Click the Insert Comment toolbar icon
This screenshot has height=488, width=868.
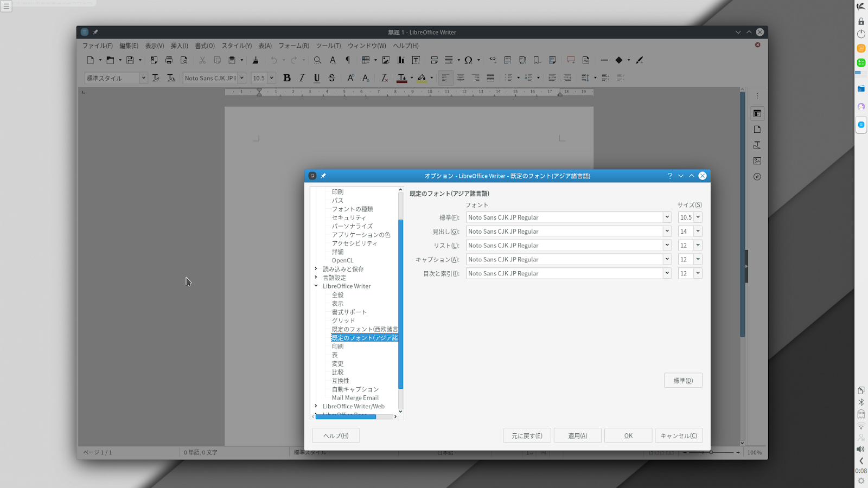pyautogui.click(x=571, y=60)
